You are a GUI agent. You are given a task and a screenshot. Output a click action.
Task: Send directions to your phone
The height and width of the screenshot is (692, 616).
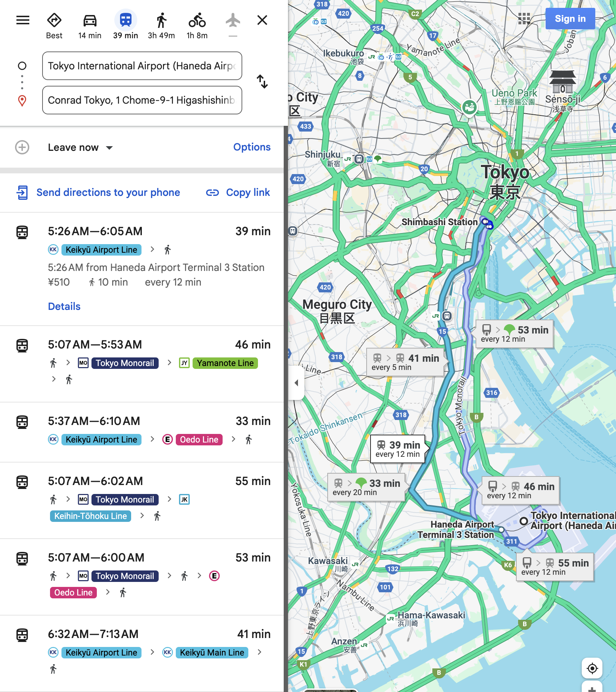tap(98, 192)
